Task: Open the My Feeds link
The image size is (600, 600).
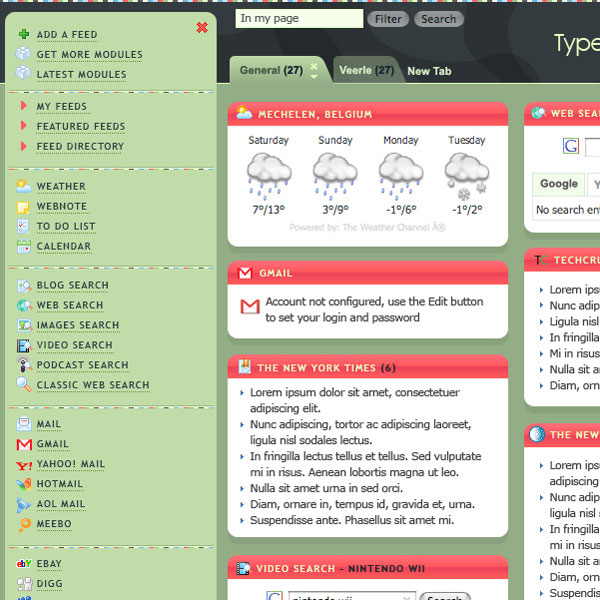Action: point(62,106)
